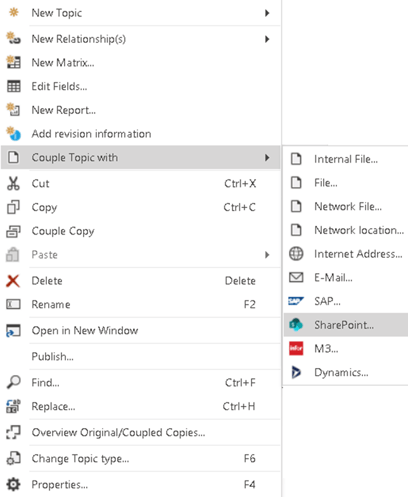
Task: Click the red X Delete icon
Action: point(13,281)
